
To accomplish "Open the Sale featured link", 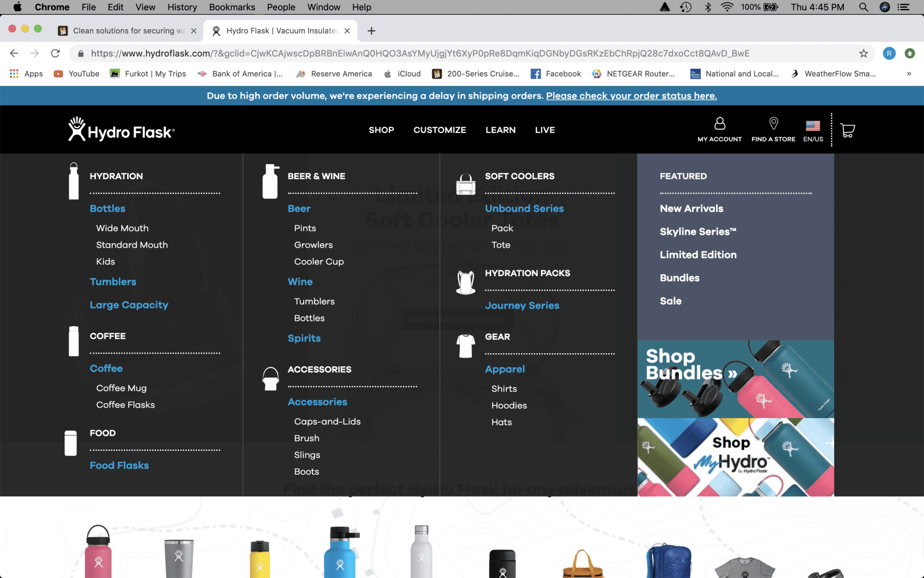I will pos(670,301).
